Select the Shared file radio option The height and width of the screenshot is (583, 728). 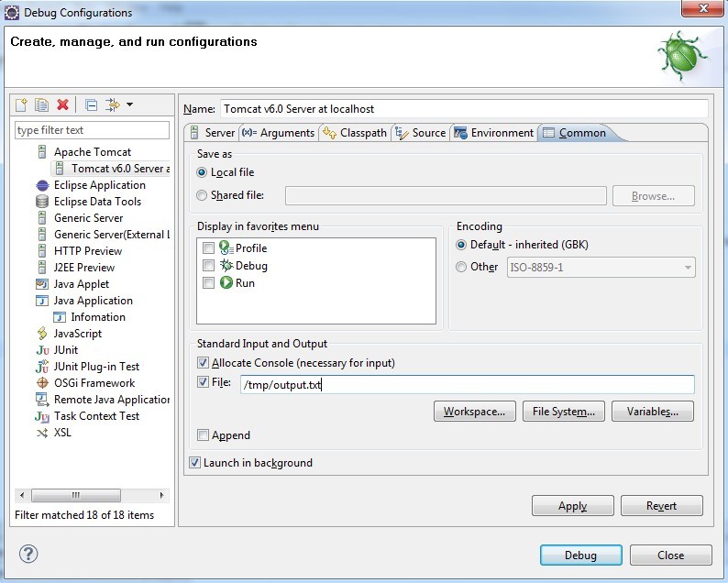point(202,195)
